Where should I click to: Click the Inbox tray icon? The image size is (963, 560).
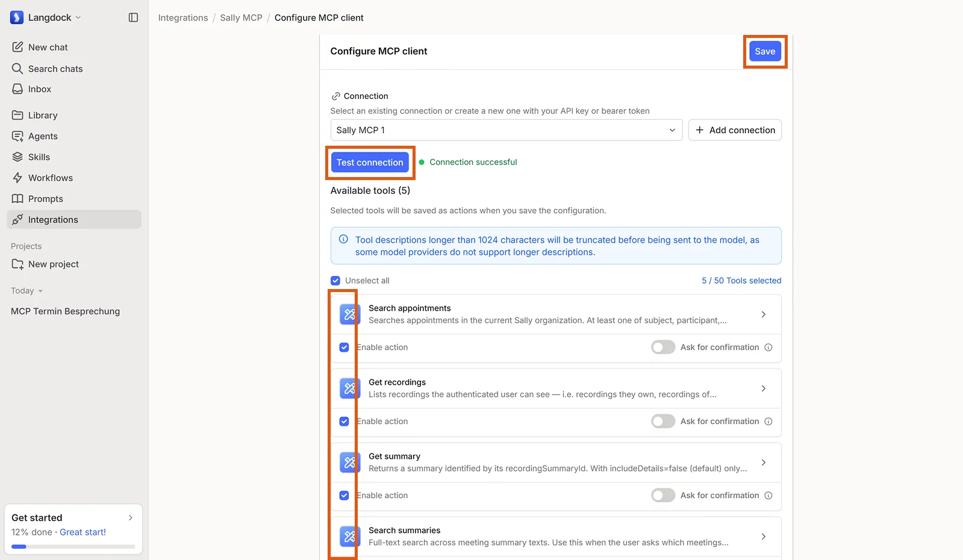(17, 89)
